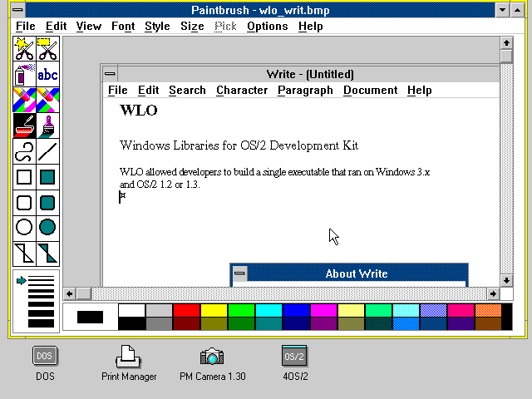Pick the cyan color swatch
The height and width of the screenshot is (399, 532).
(268, 310)
